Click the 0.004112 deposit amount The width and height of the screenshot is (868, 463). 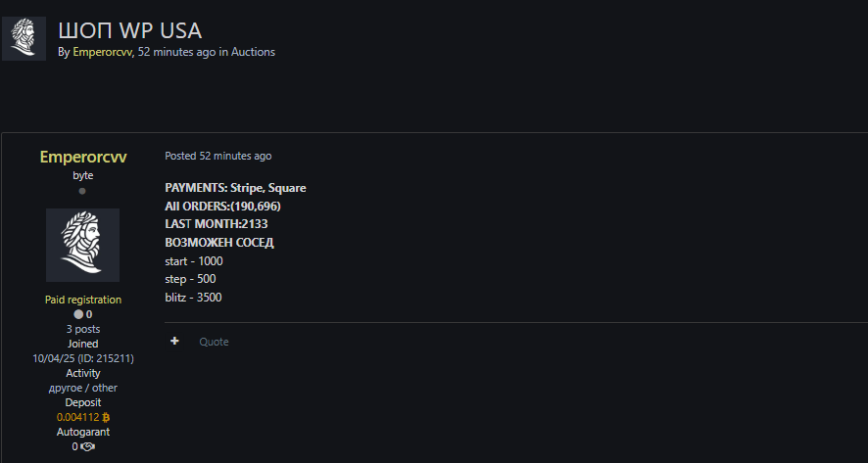point(77,417)
